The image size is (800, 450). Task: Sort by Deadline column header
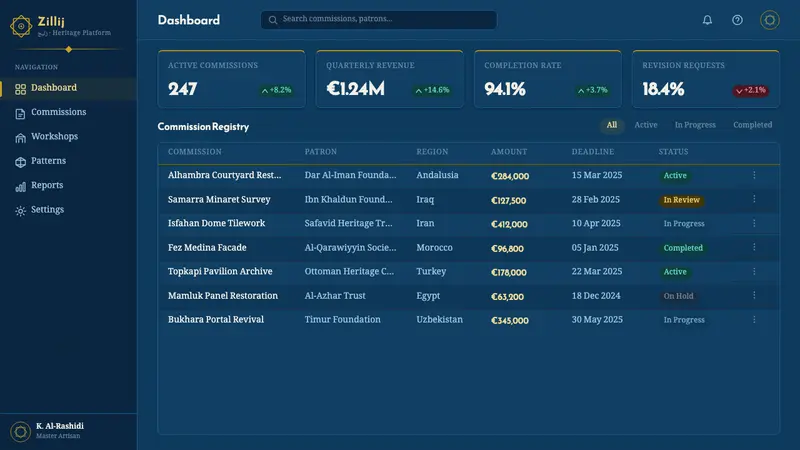(593, 152)
